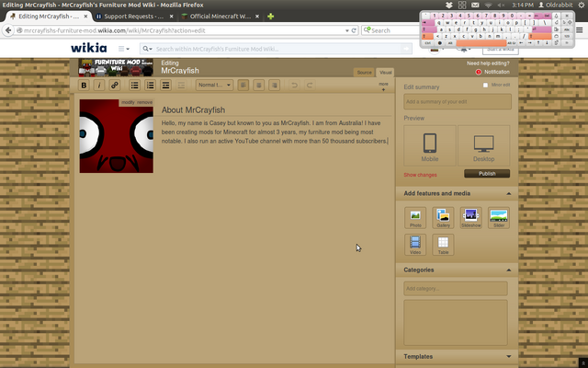Open a new Firefox tab
588x368 pixels.
click(270, 17)
